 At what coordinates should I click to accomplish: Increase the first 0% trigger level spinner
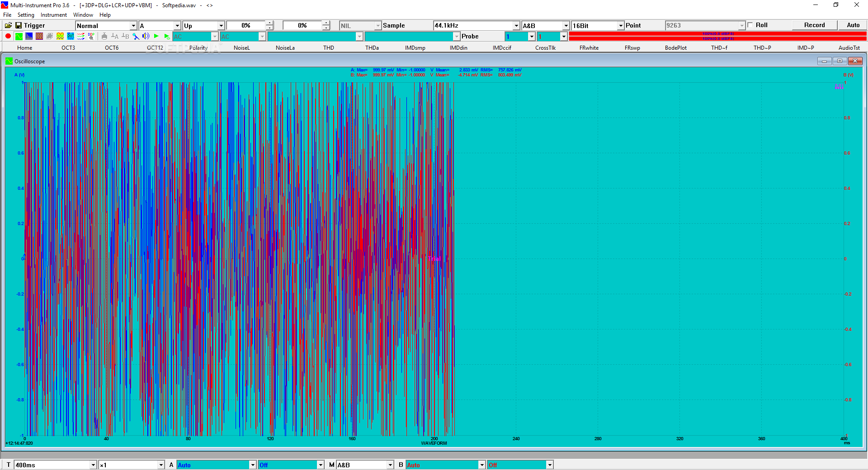(269, 23)
